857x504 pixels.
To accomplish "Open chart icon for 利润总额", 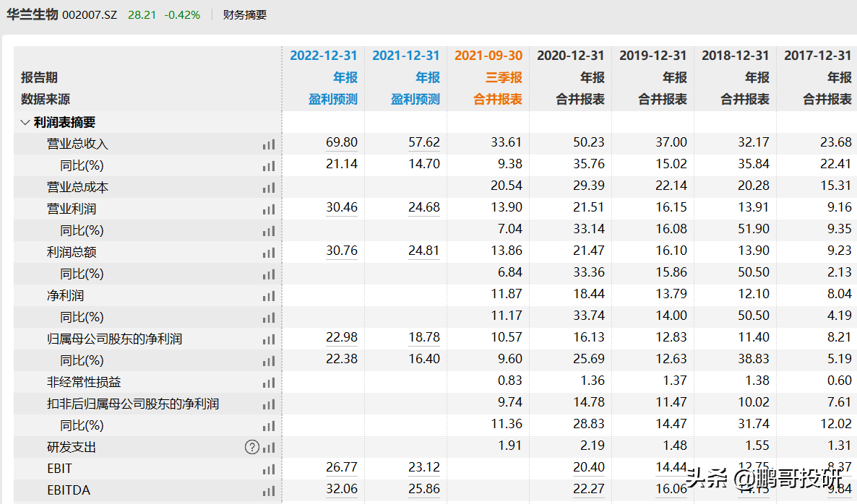I will [268, 253].
